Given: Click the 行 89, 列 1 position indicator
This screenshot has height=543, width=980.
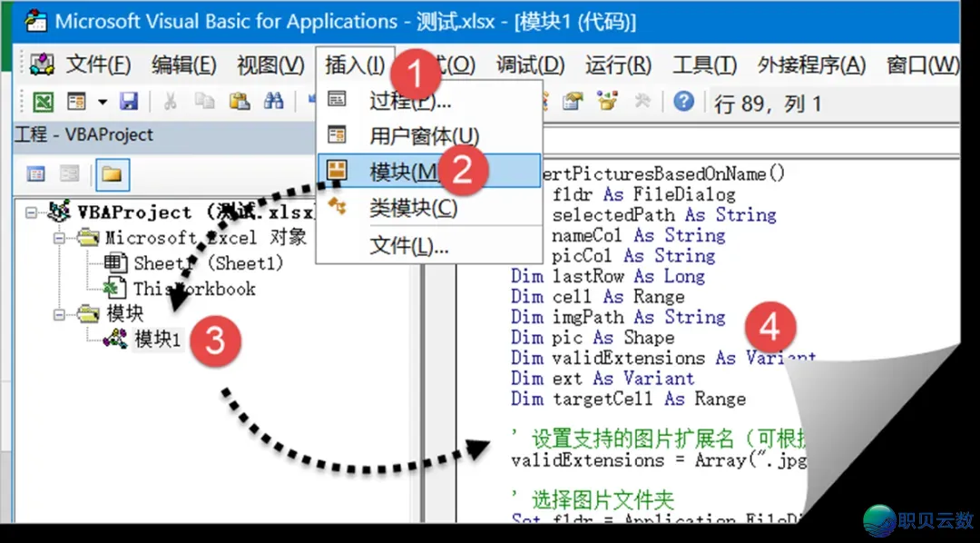Looking at the screenshot, I should coord(768,104).
